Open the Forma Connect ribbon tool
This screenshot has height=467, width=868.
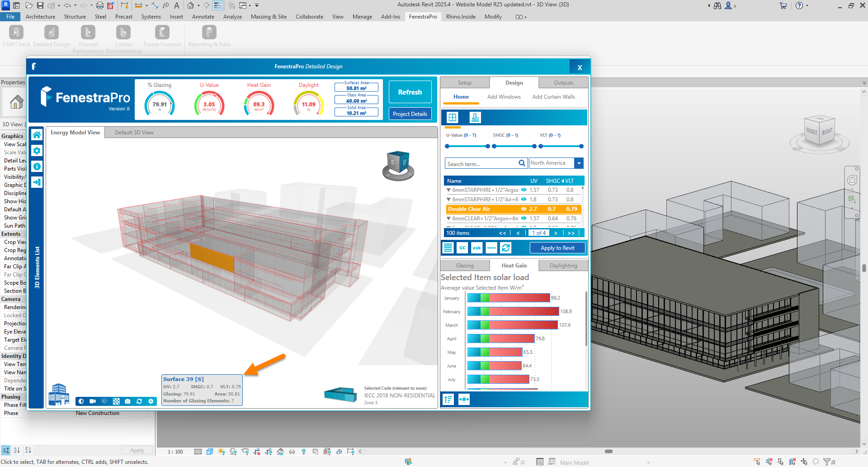[162, 36]
